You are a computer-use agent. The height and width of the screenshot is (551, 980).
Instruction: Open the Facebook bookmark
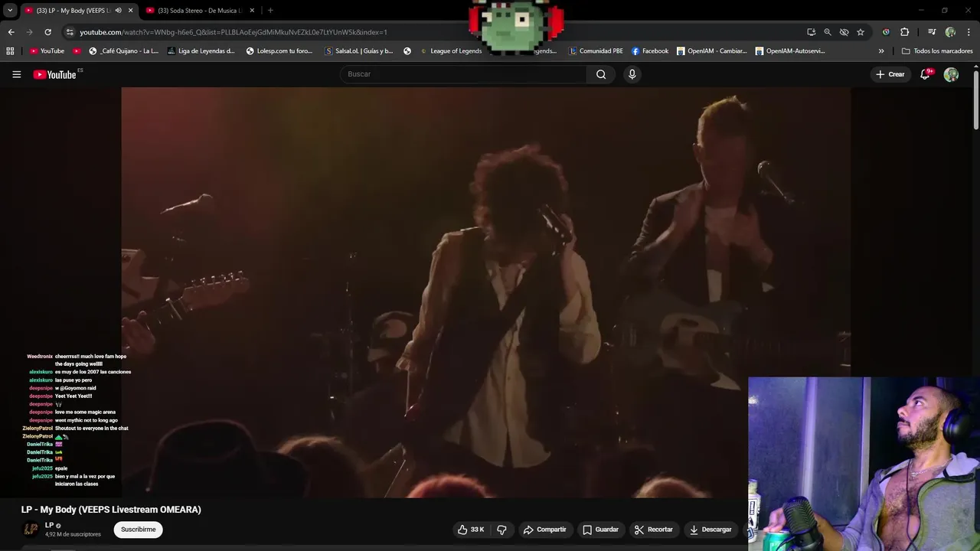[650, 51]
